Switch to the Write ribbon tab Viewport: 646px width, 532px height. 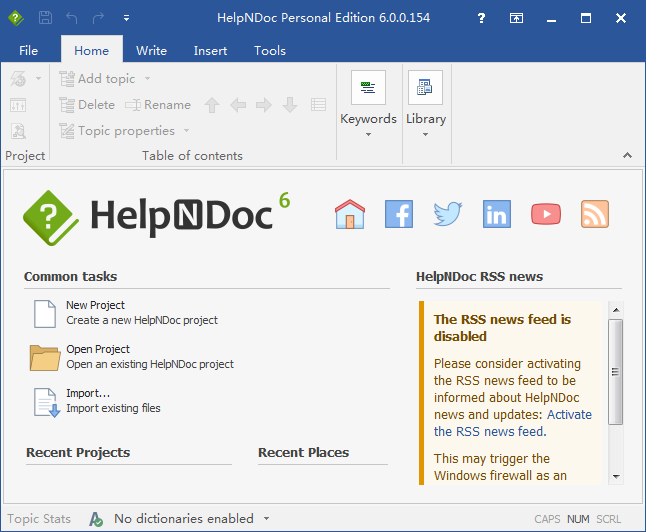[151, 50]
